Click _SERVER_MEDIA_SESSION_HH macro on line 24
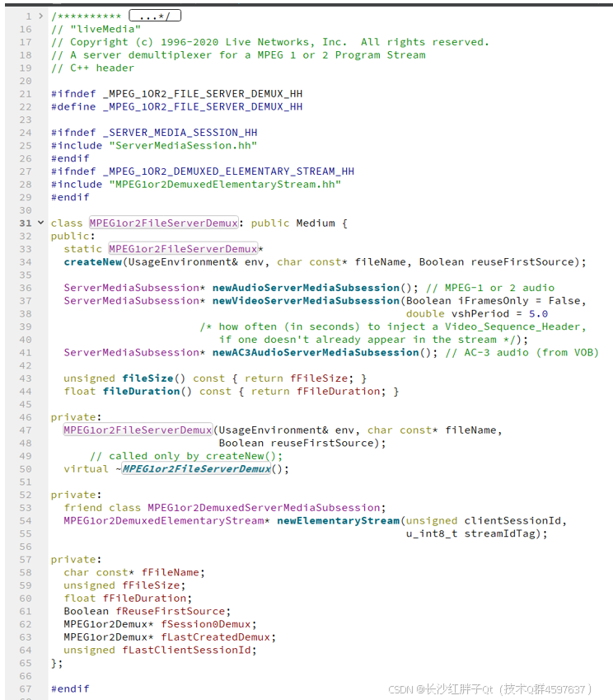The image size is (613, 700). click(x=180, y=133)
